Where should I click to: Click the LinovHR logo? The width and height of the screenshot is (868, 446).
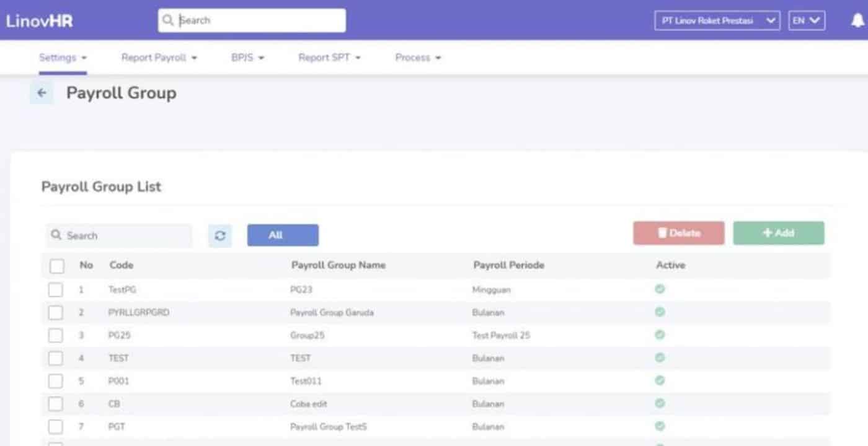click(x=39, y=20)
